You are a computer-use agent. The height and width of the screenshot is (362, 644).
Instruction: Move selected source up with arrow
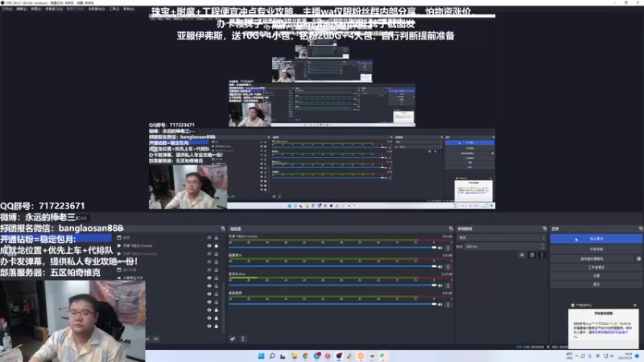(147, 339)
